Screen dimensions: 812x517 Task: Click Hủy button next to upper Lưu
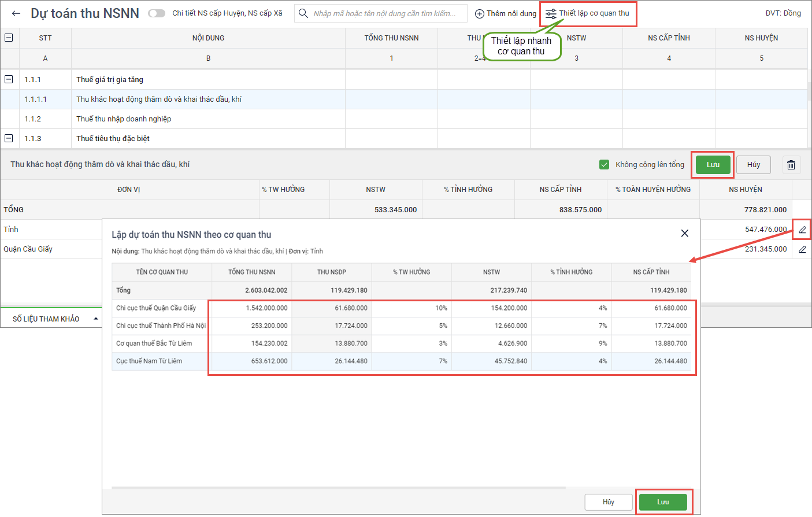click(x=753, y=165)
